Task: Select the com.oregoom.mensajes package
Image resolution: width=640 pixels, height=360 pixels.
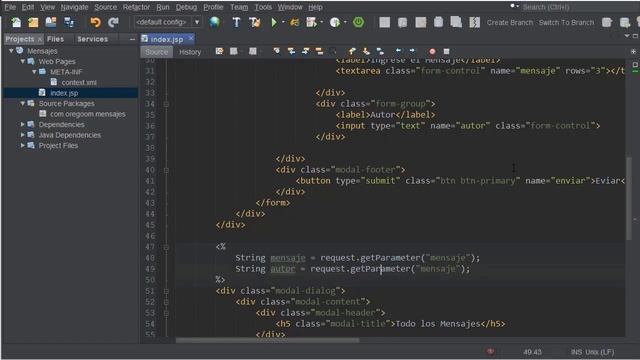Action: click(88, 114)
